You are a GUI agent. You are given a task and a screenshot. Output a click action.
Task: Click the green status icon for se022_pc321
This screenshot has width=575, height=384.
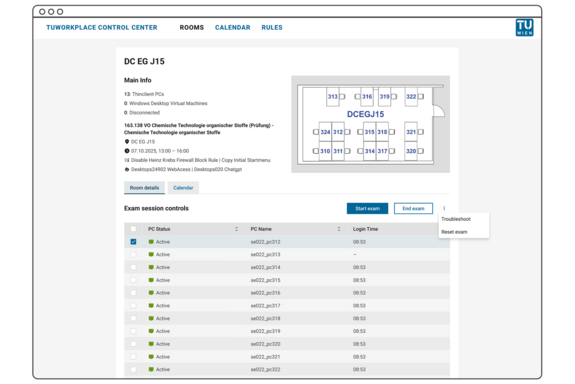pyautogui.click(x=151, y=357)
